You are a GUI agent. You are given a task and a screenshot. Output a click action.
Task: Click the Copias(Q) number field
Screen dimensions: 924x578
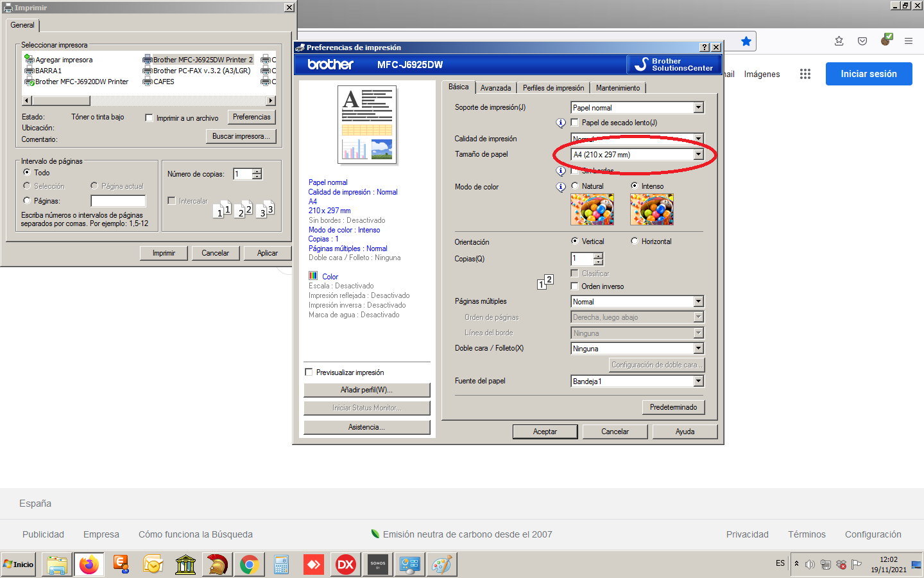(582, 259)
